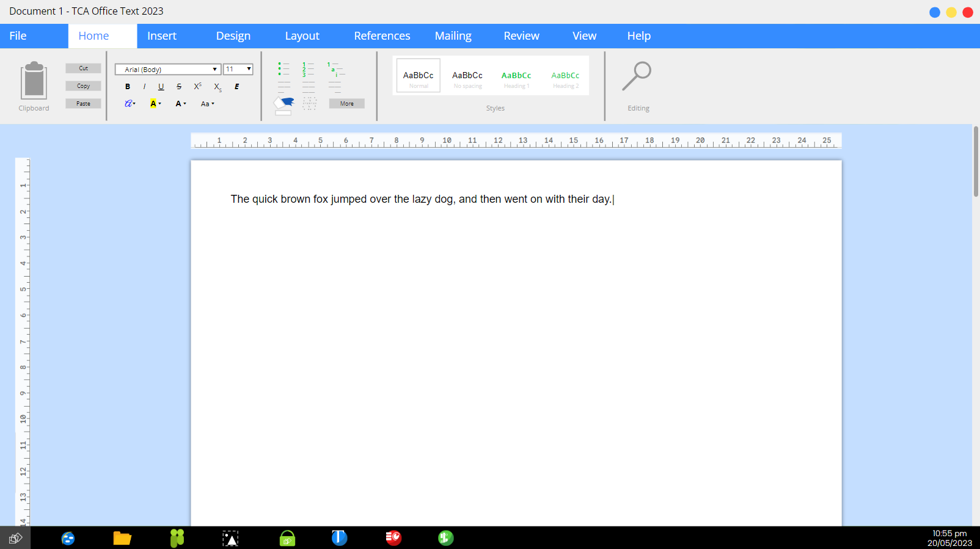Switch to the Insert tab
980x549 pixels.
click(x=162, y=36)
